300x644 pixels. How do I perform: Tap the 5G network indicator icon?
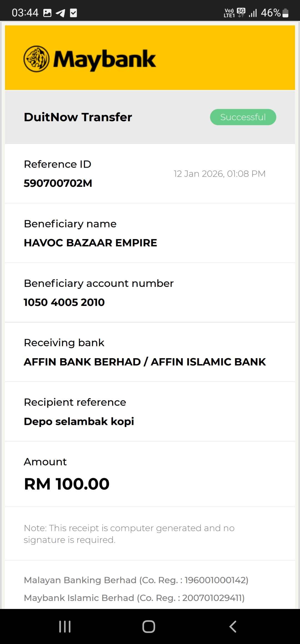[x=241, y=12]
